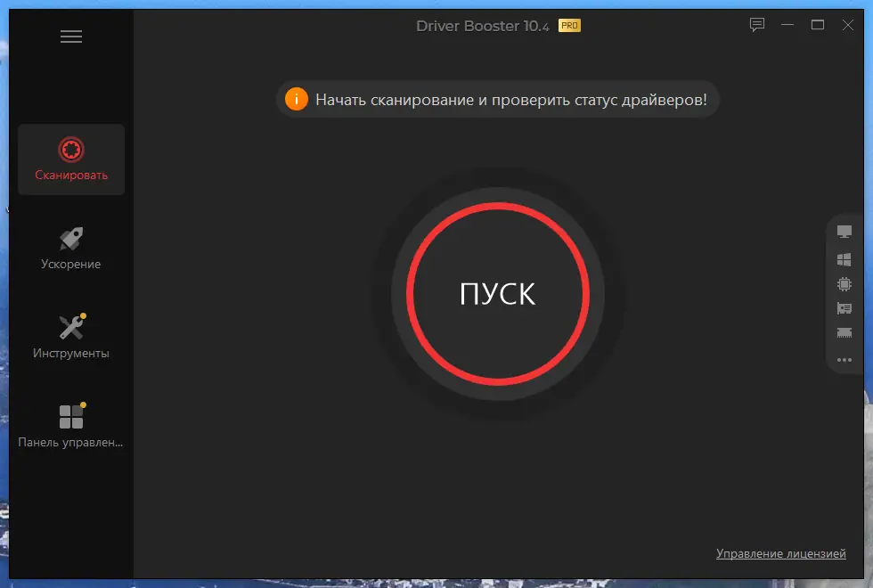Click the Driver Booster 10.4 title
Viewport: 873px width, 588px height.
pos(483,26)
